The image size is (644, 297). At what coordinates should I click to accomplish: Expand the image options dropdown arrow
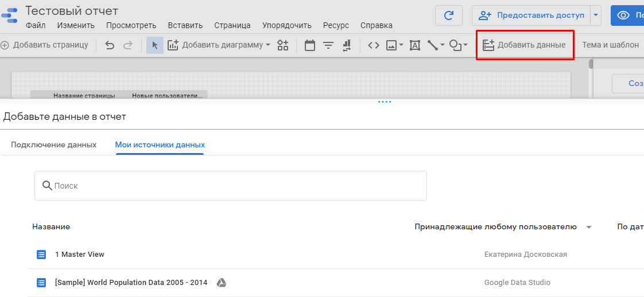pos(401,45)
